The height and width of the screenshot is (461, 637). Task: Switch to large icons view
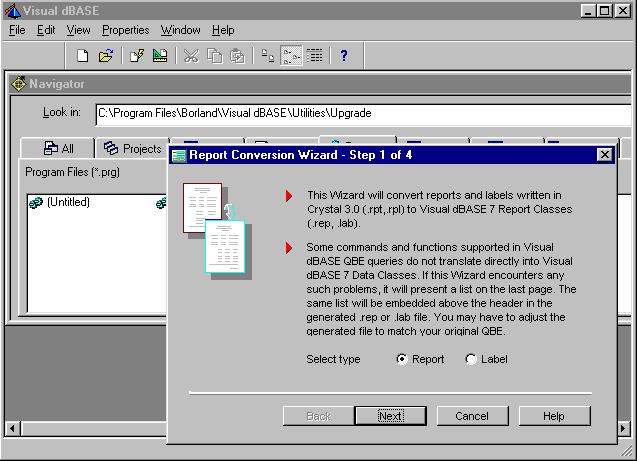tap(268, 56)
